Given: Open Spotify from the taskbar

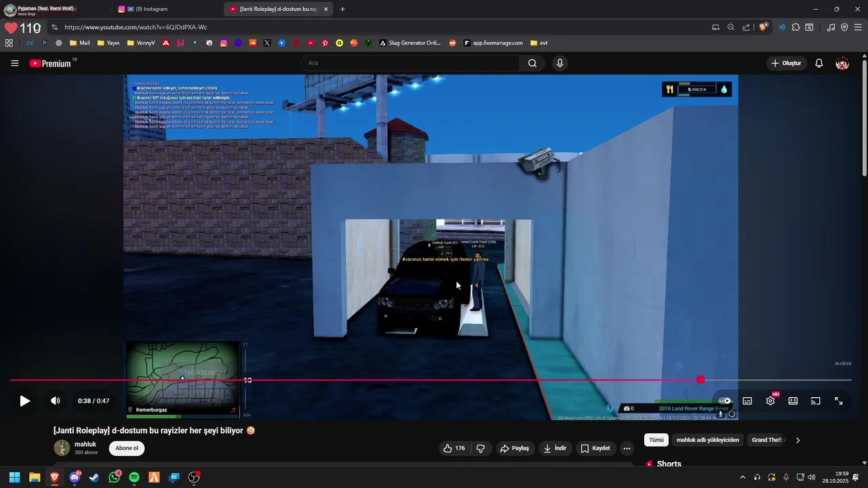Looking at the screenshot, I should pyautogui.click(x=134, y=477).
